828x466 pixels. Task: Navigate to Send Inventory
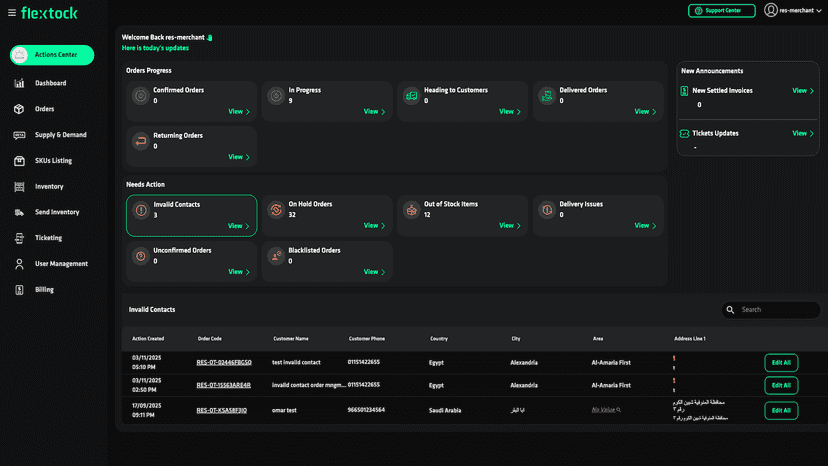[x=57, y=212]
